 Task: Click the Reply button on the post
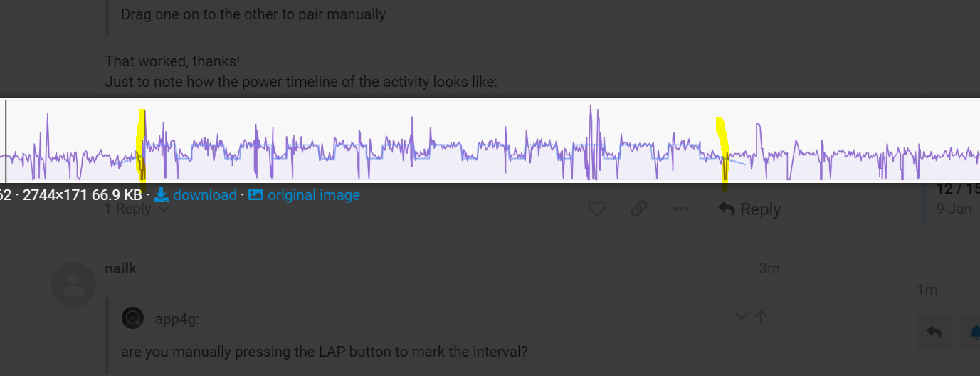click(x=749, y=209)
